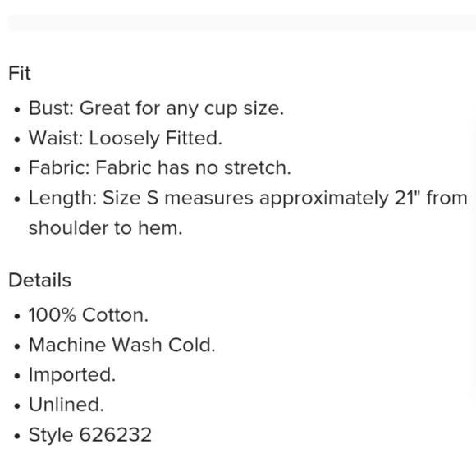The height and width of the screenshot is (476, 476).
Task: Select the style number 626232
Action: click(x=116, y=435)
